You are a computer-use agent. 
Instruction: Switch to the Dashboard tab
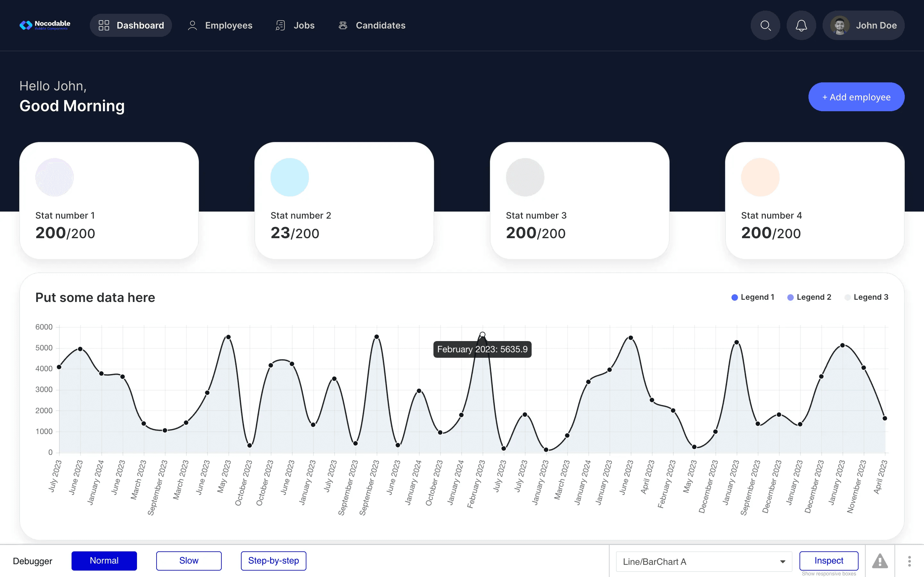tap(131, 25)
